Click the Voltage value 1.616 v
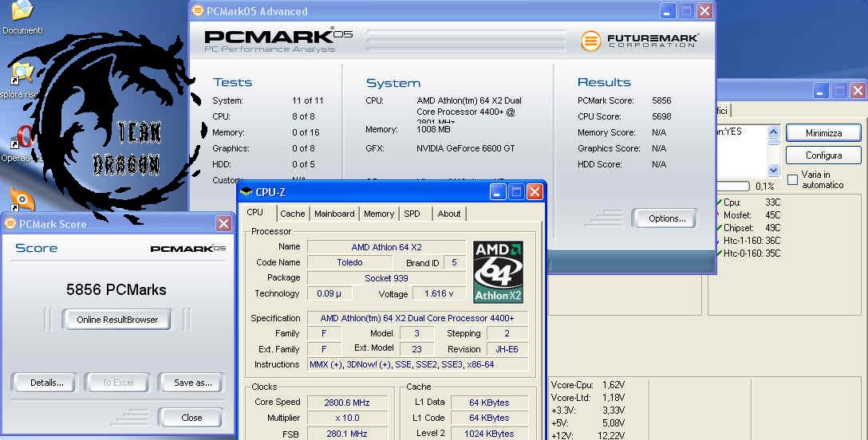 pos(439,293)
